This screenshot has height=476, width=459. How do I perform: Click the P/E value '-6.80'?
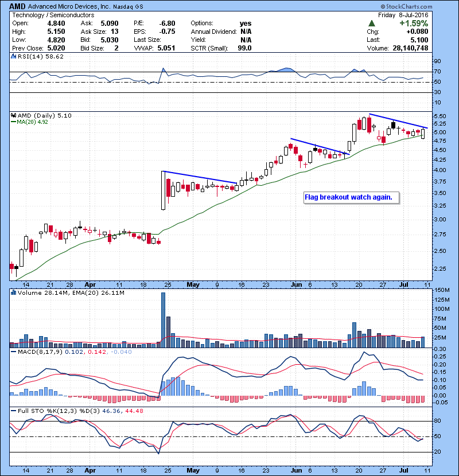click(x=168, y=24)
